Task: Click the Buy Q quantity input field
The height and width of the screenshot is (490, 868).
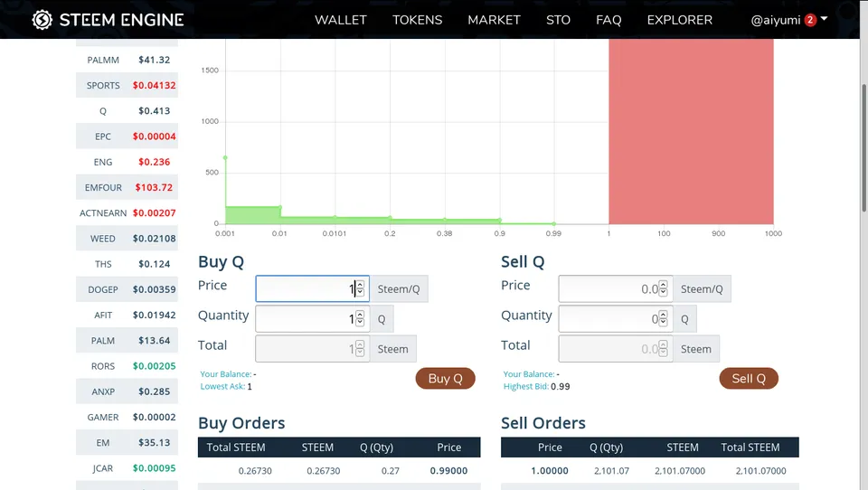Action: coord(312,319)
